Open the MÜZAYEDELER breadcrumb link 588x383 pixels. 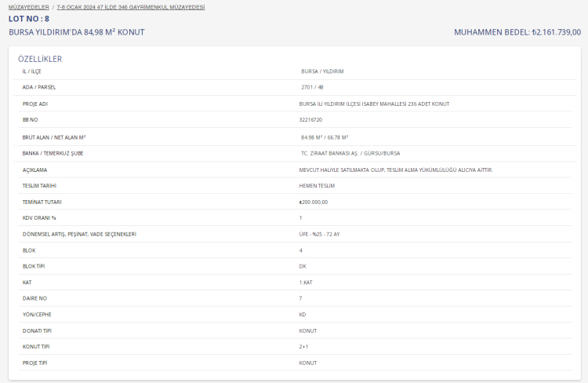coord(29,6)
